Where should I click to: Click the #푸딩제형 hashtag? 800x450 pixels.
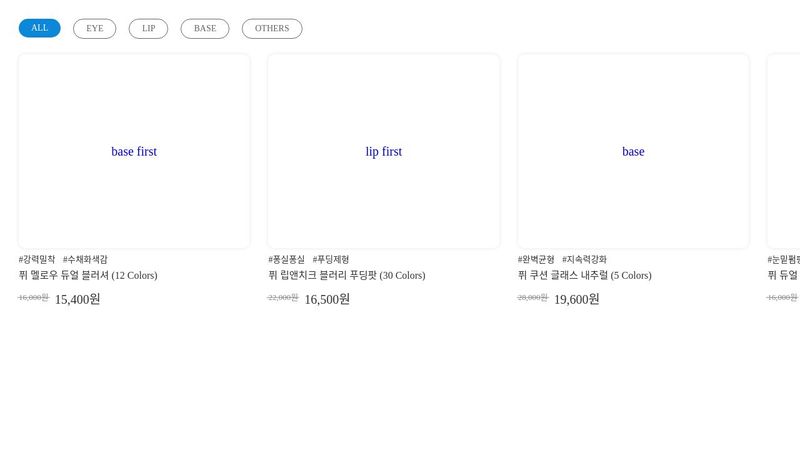tap(331, 259)
